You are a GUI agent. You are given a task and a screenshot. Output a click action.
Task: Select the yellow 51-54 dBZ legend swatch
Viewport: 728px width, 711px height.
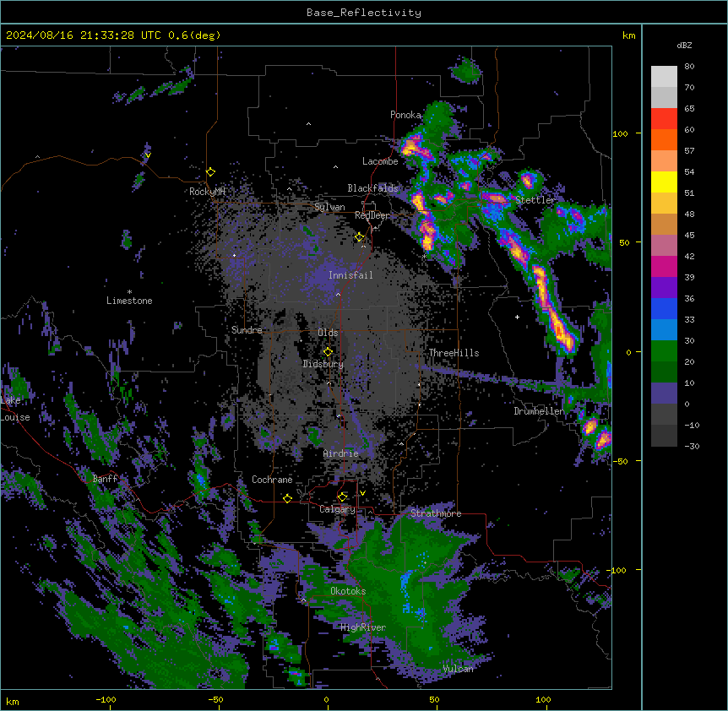coord(664,182)
